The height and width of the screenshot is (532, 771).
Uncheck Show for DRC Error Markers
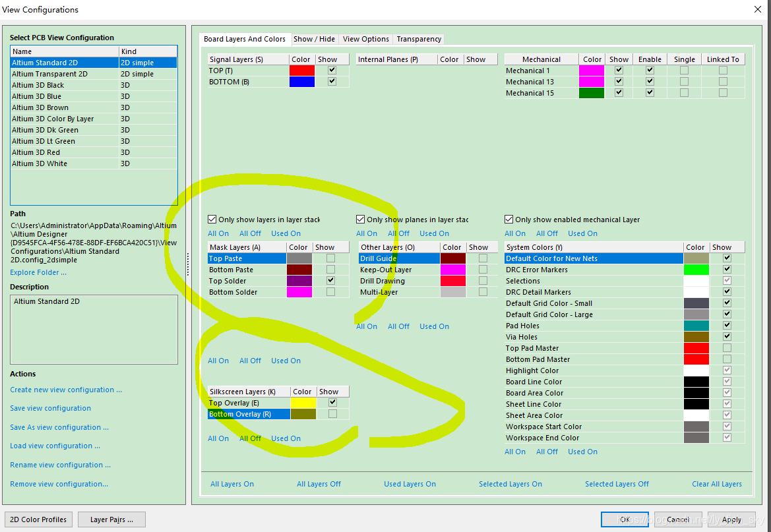click(727, 270)
